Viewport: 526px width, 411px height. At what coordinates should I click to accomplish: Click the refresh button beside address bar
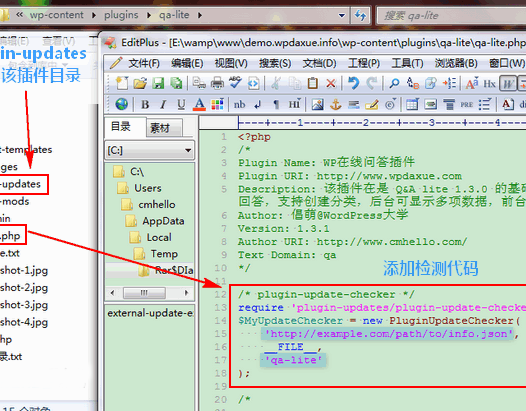360,15
